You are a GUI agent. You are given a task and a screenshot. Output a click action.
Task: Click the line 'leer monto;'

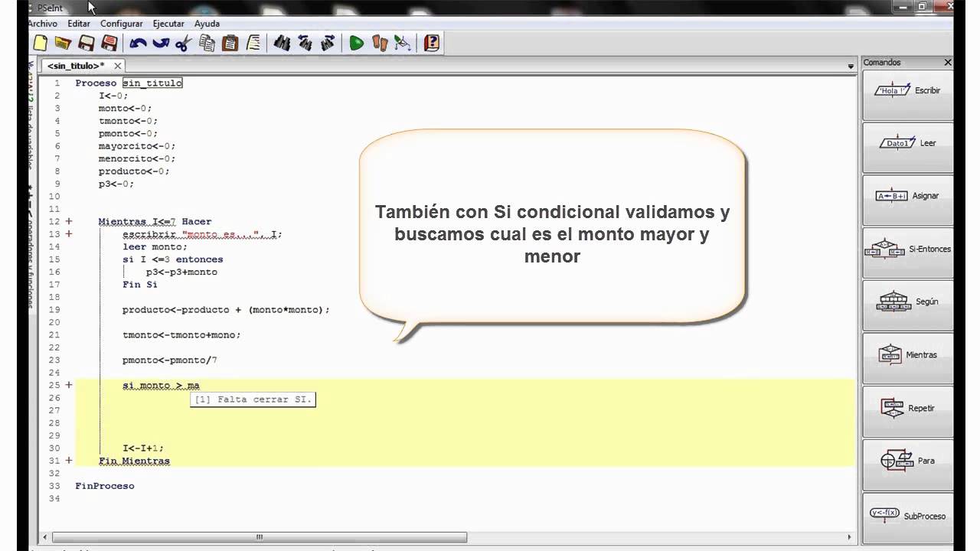click(x=155, y=246)
